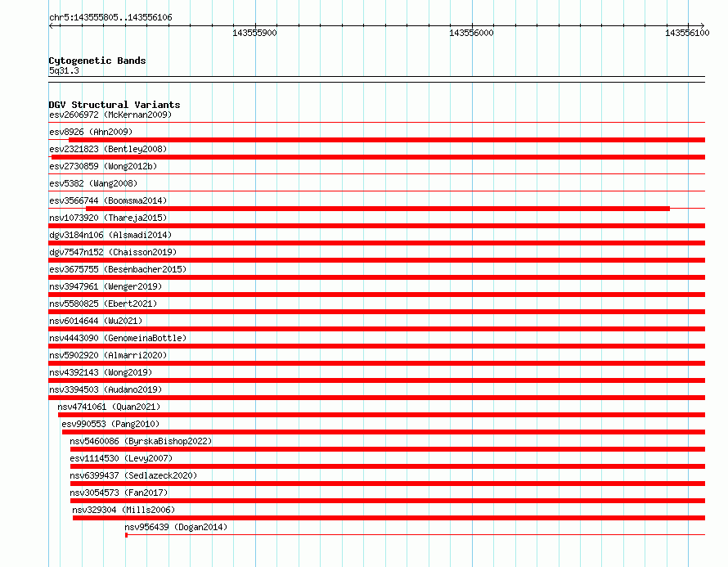728x567 pixels.
Task: Select the 5q31.3 cytogenetic band label
Action: click(64, 70)
